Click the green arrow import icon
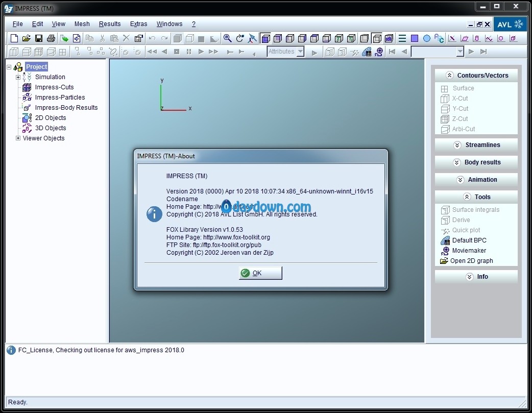The width and height of the screenshot is (532, 413). point(64,38)
